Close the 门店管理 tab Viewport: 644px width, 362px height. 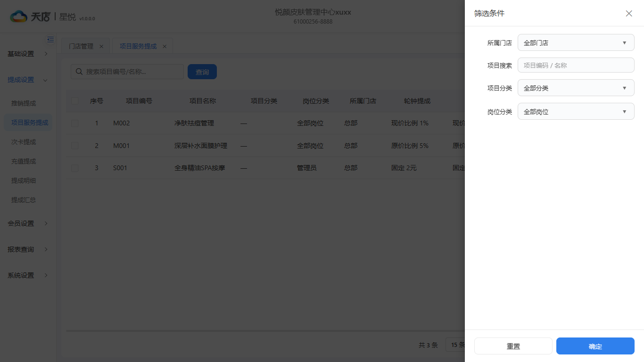(x=101, y=46)
